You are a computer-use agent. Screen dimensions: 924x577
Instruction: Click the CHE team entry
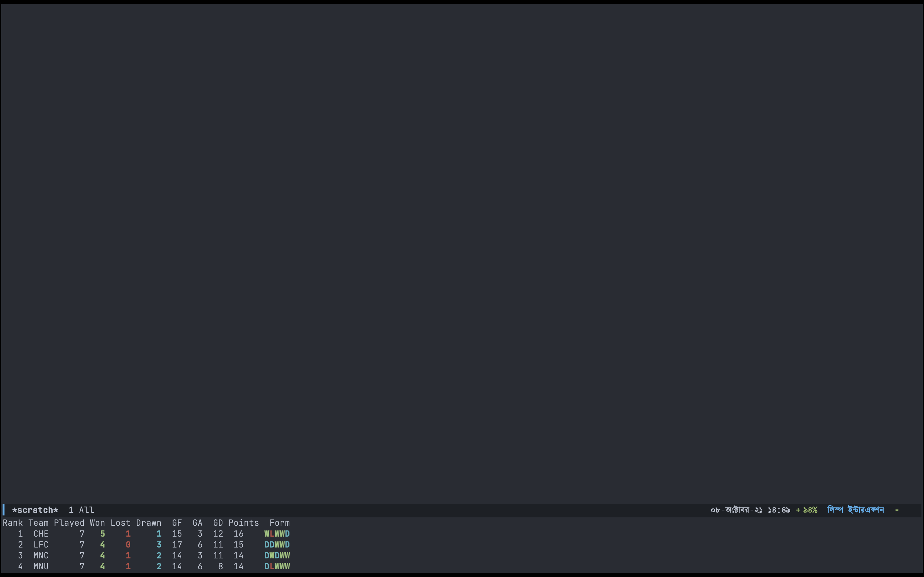click(x=41, y=534)
